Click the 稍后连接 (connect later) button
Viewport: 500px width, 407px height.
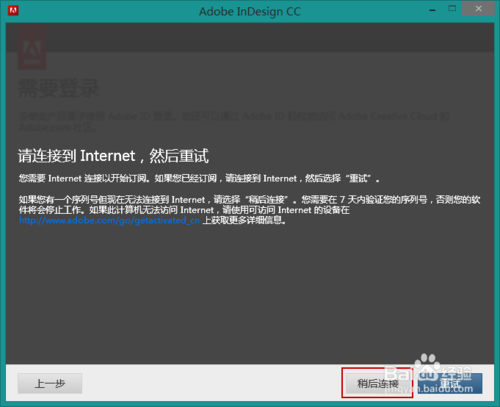pos(378,383)
